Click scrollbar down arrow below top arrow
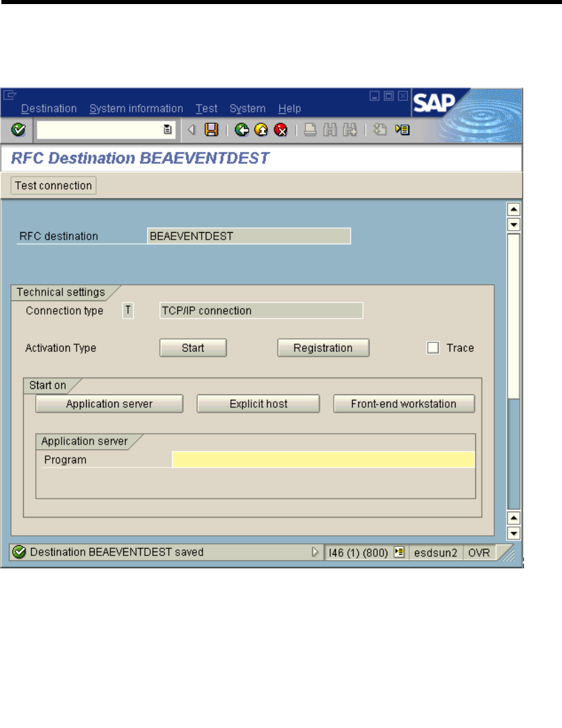Screen dimensions: 562x728 click(x=514, y=225)
